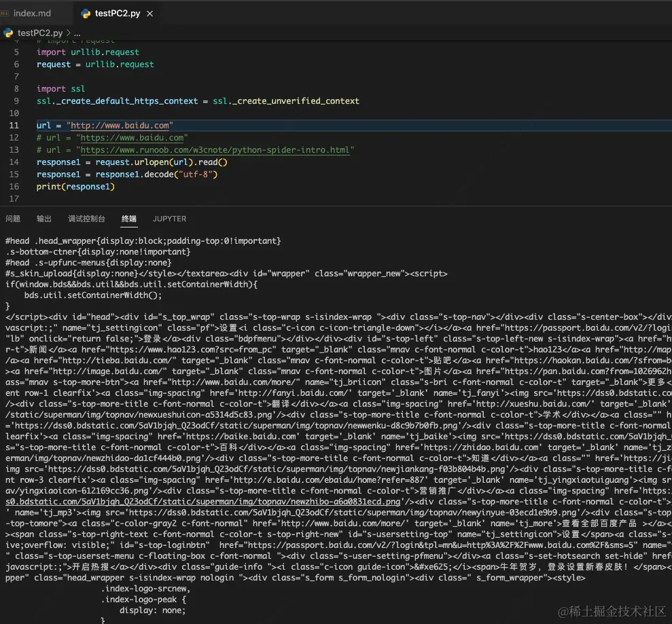The height and width of the screenshot is (624, 672).
Task: Click line number 9 in the gutter
Action: click(x=16, y=101)
